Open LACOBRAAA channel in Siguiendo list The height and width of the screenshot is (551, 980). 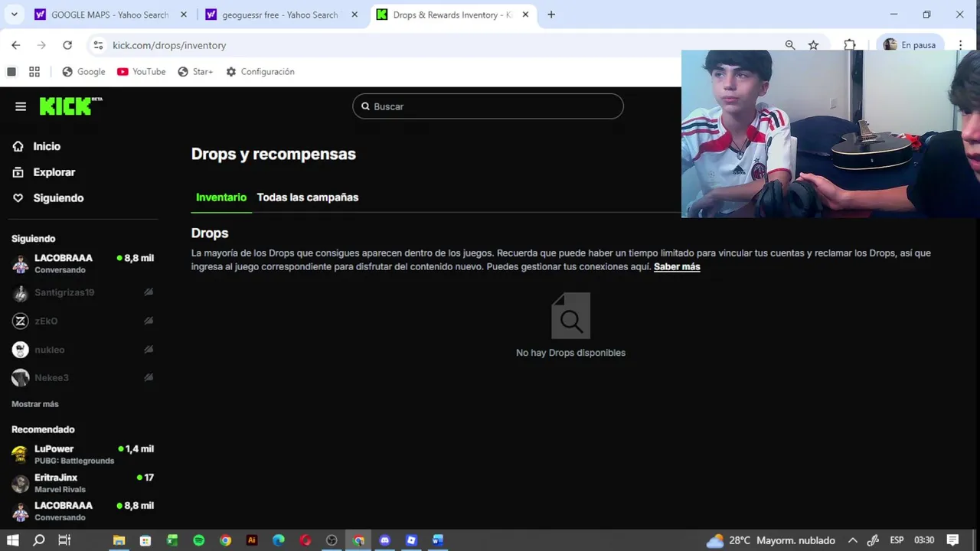(x=83, y=263)
